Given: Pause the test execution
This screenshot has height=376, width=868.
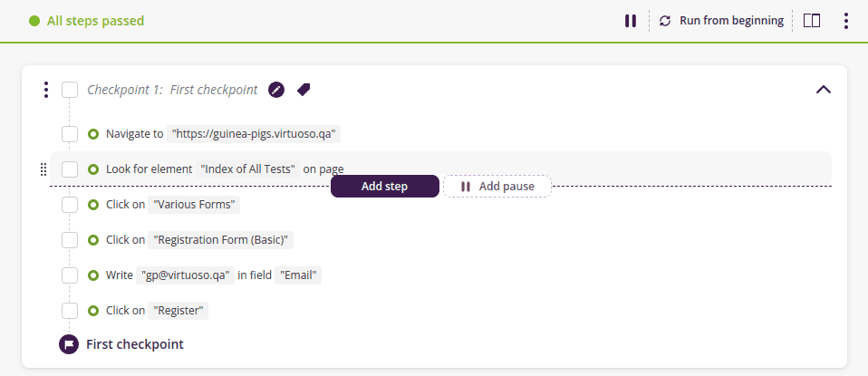Looking at the screenshot, I should [631, 21].
